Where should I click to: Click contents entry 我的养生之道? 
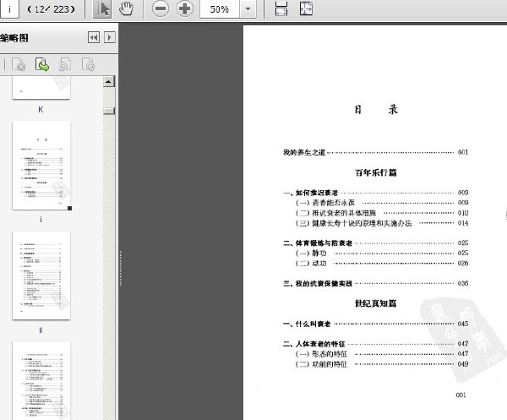(304, 152)
